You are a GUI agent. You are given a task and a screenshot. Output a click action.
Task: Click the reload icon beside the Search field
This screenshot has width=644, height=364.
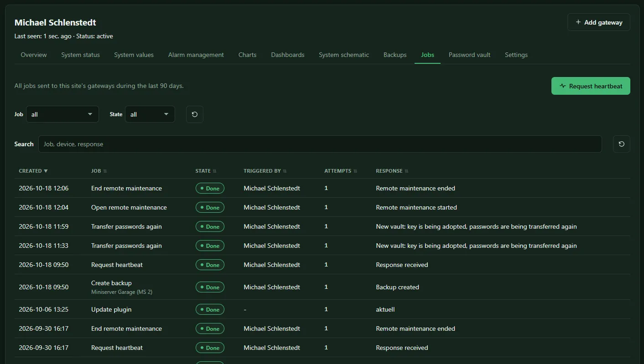tap(622, 144)
